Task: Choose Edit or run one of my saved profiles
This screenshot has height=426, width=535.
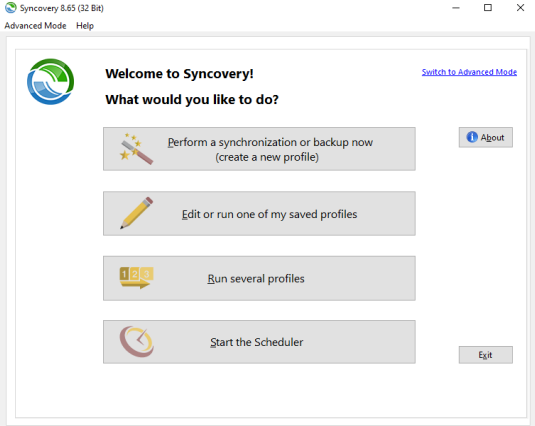Action: 259,214
